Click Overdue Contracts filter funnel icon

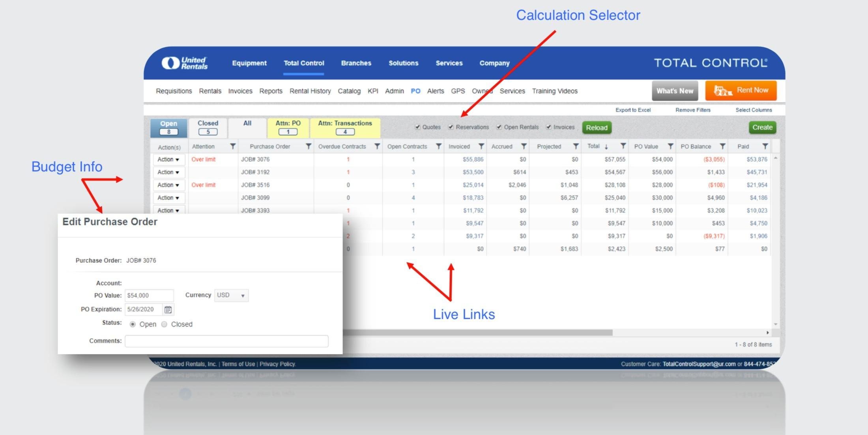click(x=377, y=146)
